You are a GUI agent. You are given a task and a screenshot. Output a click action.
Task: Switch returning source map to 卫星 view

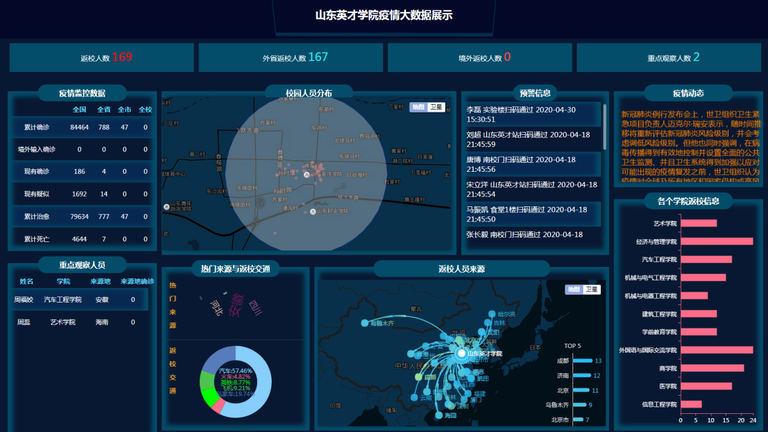[591, 289]
